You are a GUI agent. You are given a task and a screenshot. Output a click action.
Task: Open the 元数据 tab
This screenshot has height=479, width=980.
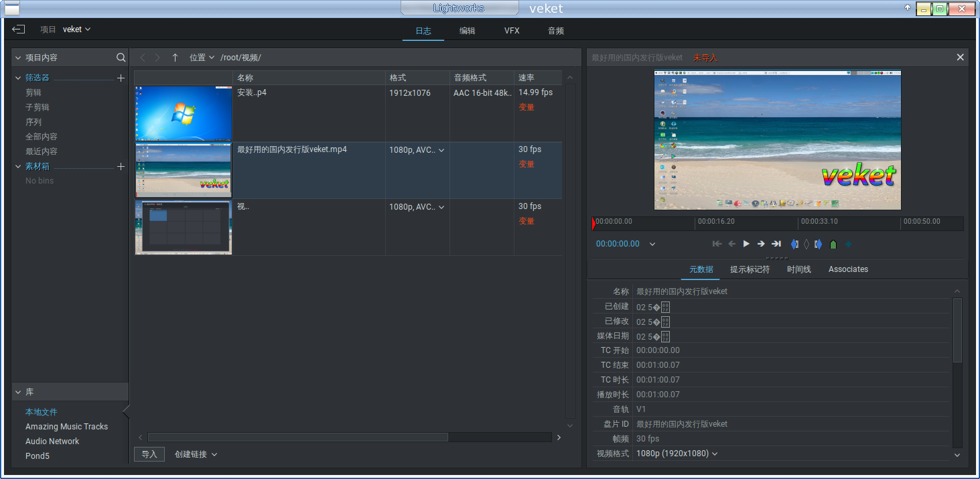point(701,269)
